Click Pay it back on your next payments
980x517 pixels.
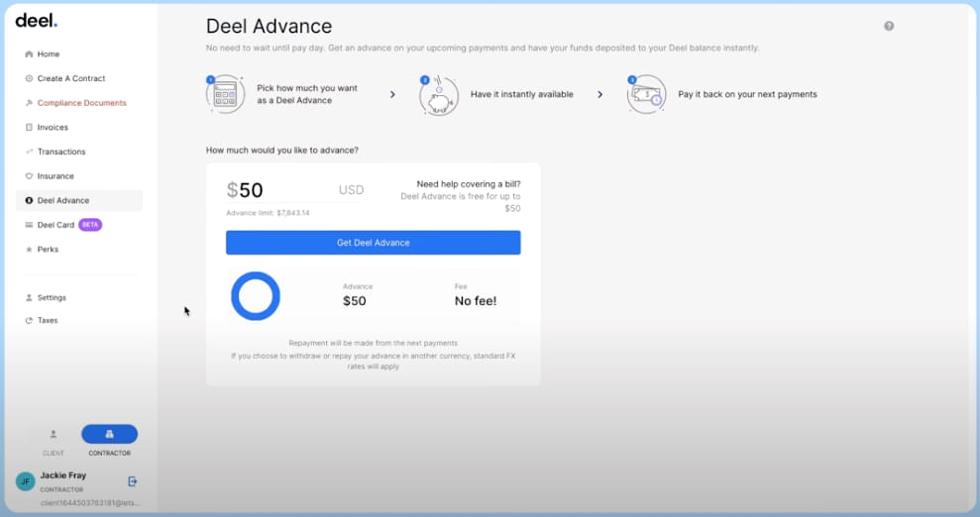pyautogui.click(x=747, y=94)
